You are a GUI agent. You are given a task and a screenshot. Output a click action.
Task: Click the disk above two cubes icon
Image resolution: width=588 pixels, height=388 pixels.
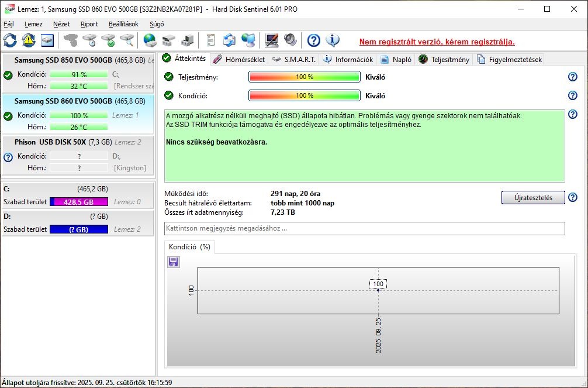(x=168, y=40)
